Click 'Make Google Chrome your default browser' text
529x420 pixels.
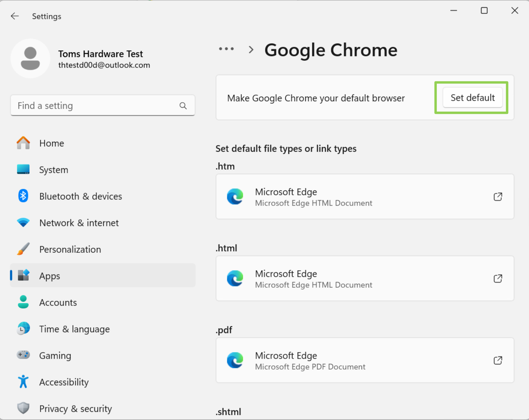[316, 98]
